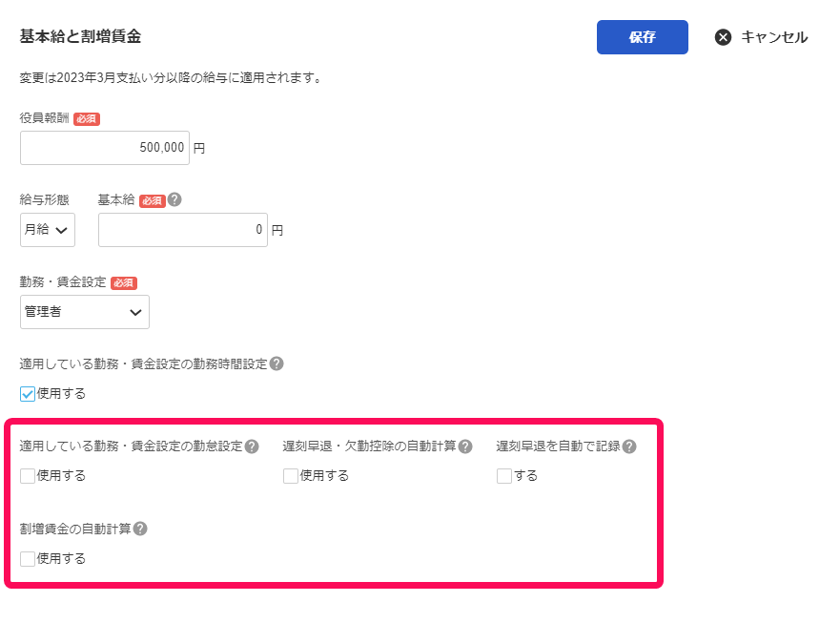
Task: Click help icon beside 遅刻早退・欠勤控除の自動計算
Action: [465, 446]
